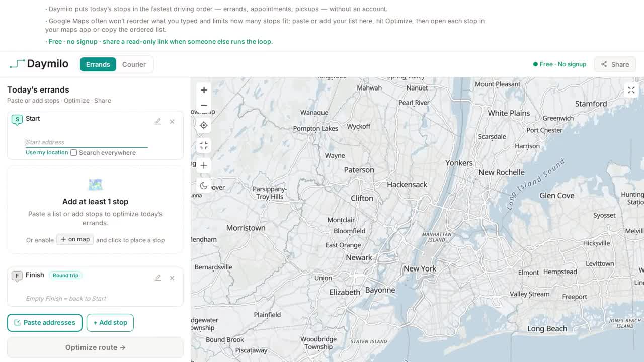The height and width of the screenshot is (362, 644).
Task: Click Optimize route button
Action: coord(95,347)
